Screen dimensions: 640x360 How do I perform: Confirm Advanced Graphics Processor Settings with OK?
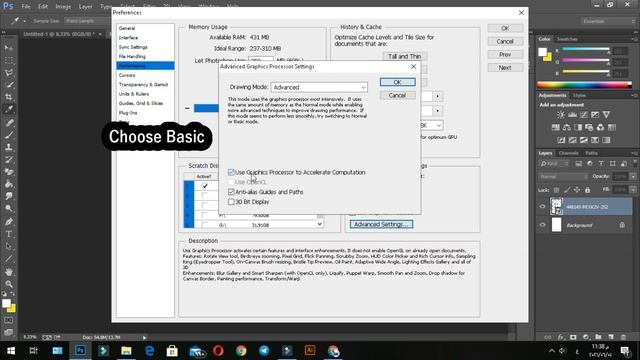point(398,82)
